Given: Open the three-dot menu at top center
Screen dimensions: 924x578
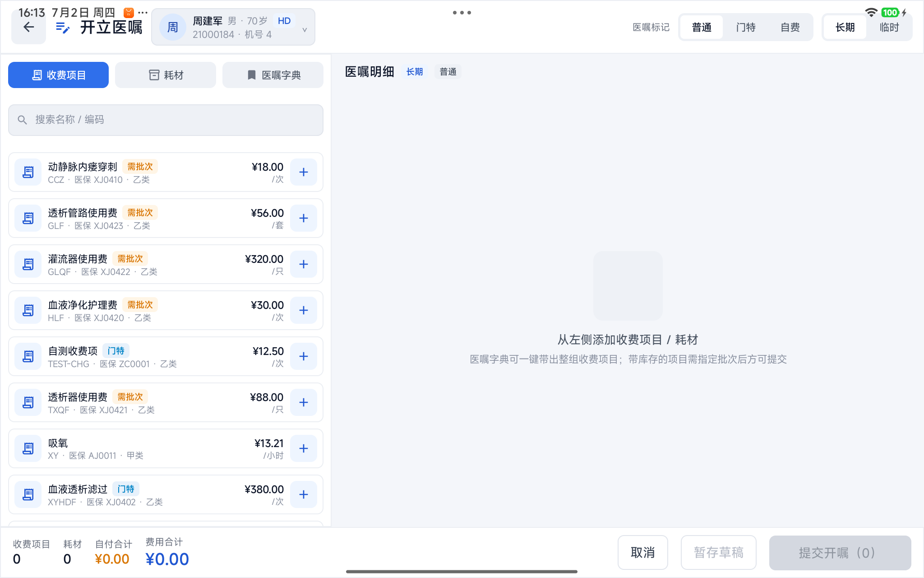Looking at the screenshot, I should tap(462, 13).
